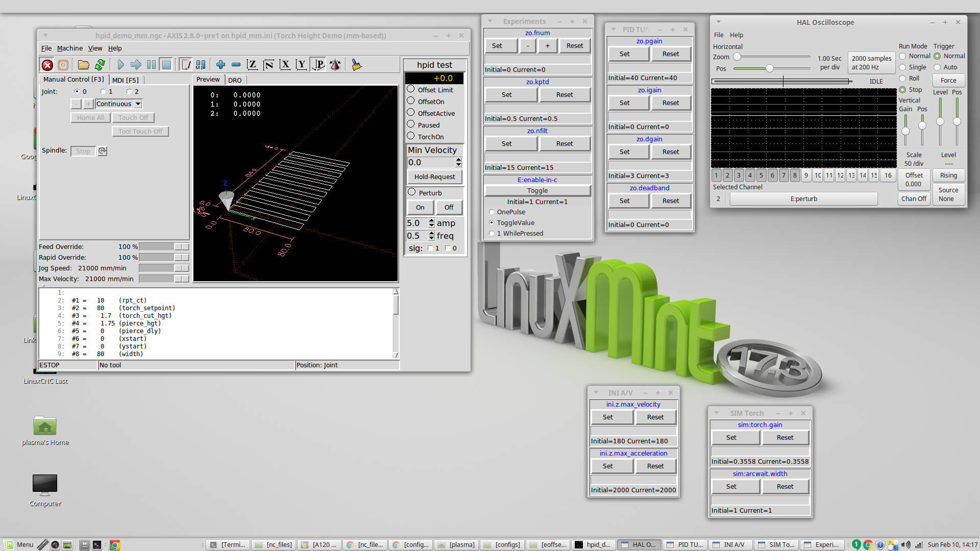Image resolution: width=980 pixels, height=551 pixels.
Task: Click zo.fnum value entry field
Action: (x=537, y=59)
